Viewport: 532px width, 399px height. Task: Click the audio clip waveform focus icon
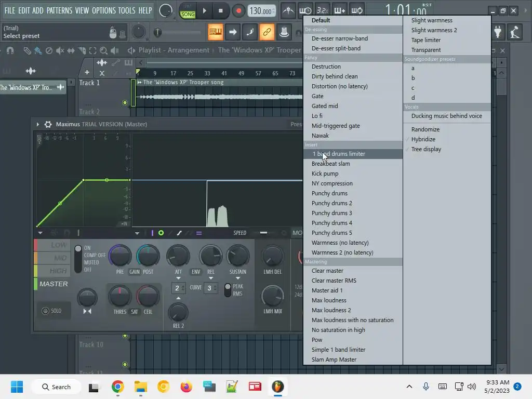point(101,62)
